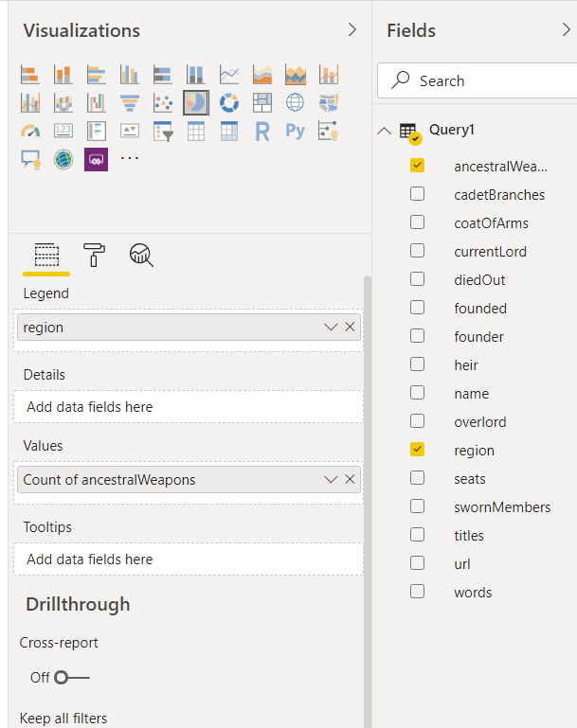
Task: Toggle Cross-report drillthrough switch
Action: [x=71, y=678]
